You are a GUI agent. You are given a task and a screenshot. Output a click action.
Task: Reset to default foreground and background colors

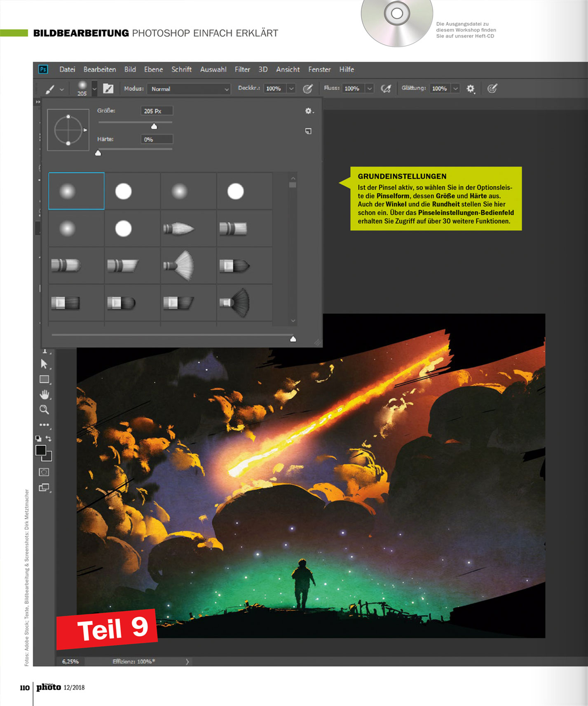point(38,439)
